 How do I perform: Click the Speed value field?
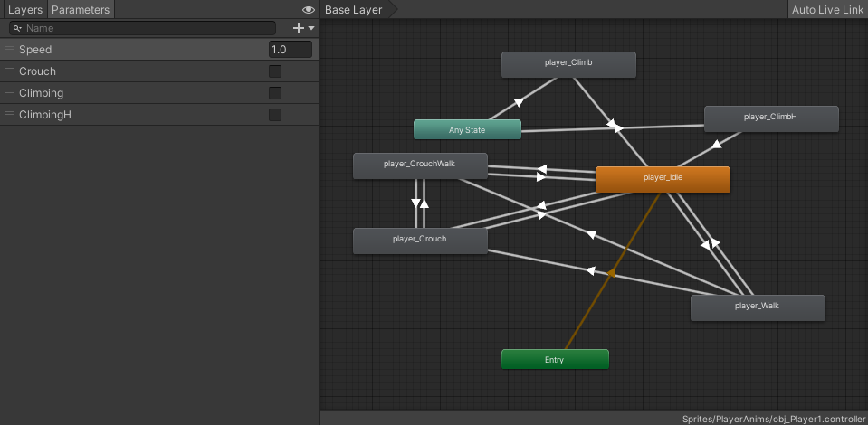(x=290, y=50)
